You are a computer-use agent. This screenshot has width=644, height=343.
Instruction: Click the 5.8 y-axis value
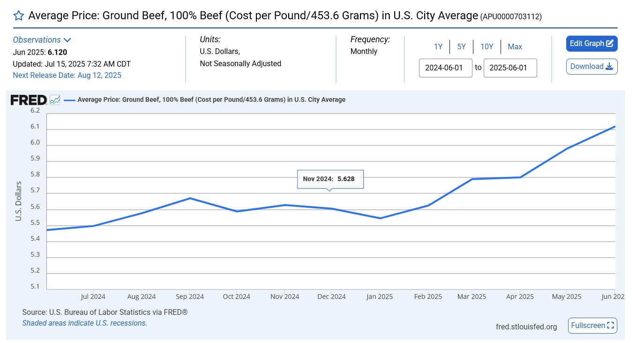coord(35,175)
